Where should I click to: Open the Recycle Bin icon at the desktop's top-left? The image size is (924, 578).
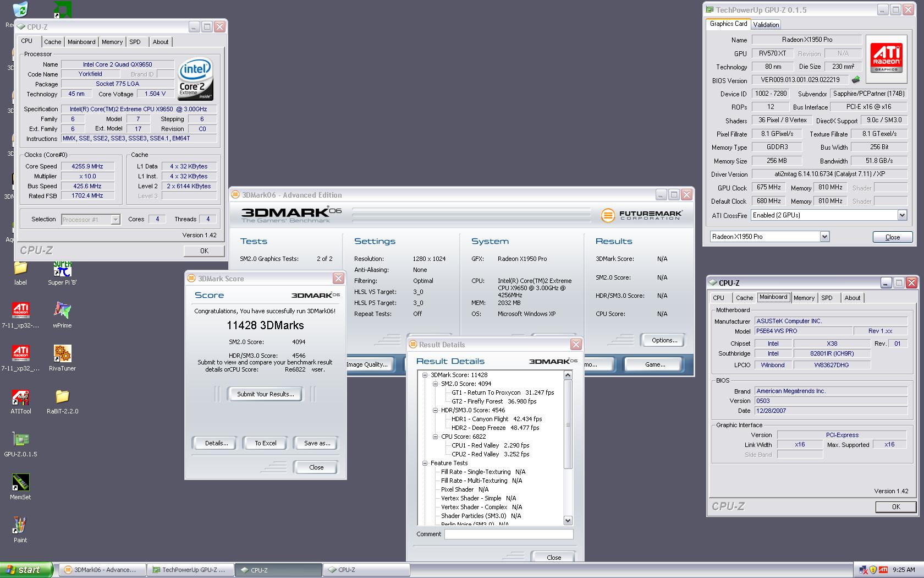(x=19, y=10)
